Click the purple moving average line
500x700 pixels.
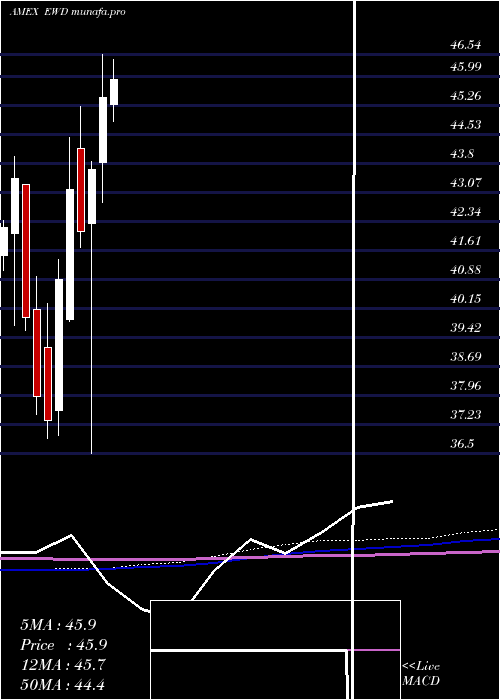[x=250, y=557]
